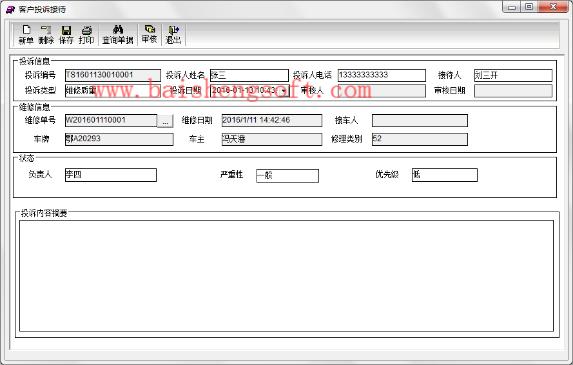The width and height of the screenshot is (573, 365).
Task: Focus the repair date field 2016/1/11
Action: [x=272, y=120]
